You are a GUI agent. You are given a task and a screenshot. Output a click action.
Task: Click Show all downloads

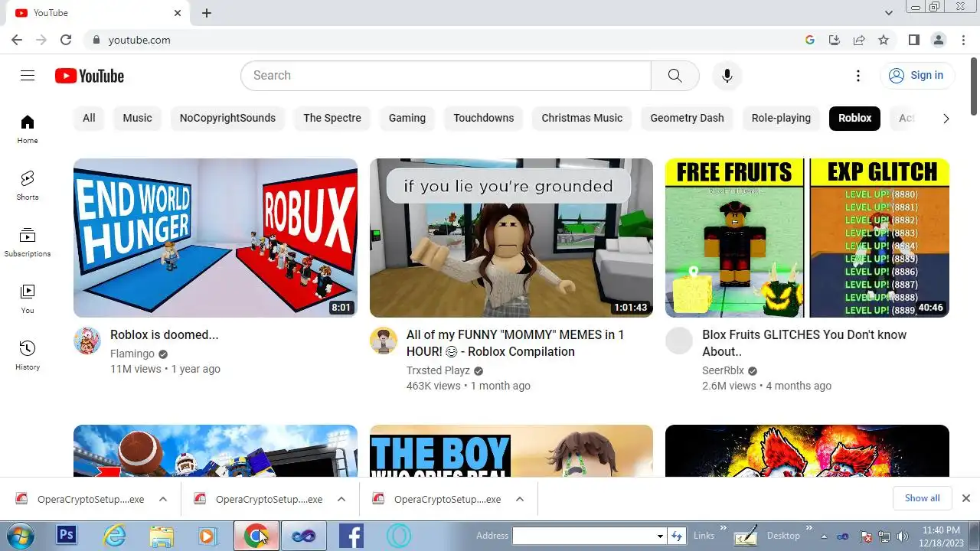pos(922,498)
